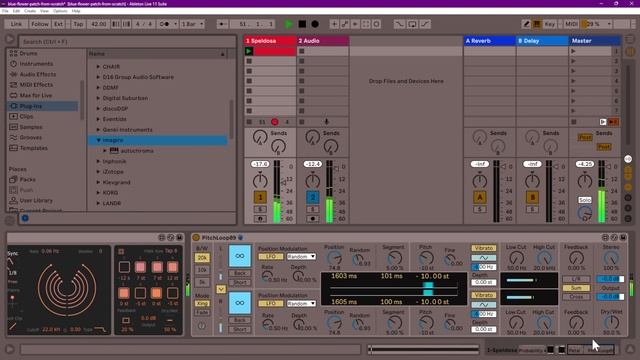Start playback with the green Play button
The image size is (640, 360).
coord(289,24)
